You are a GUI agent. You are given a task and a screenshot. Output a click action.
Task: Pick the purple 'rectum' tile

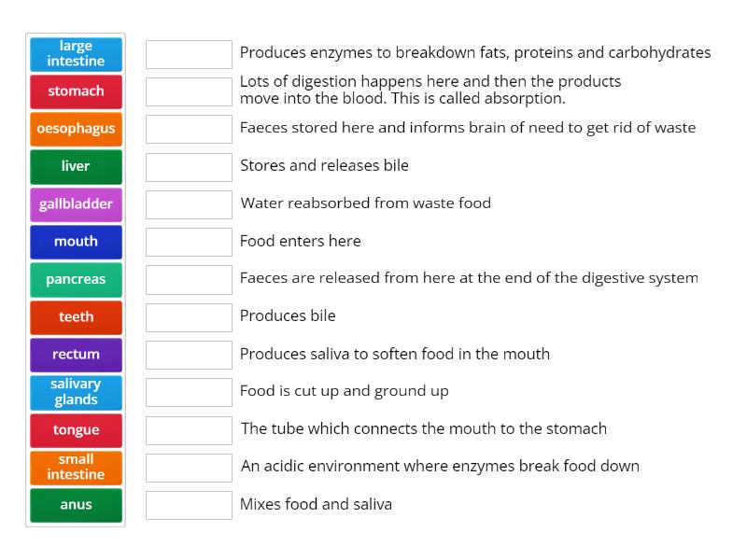76,355
